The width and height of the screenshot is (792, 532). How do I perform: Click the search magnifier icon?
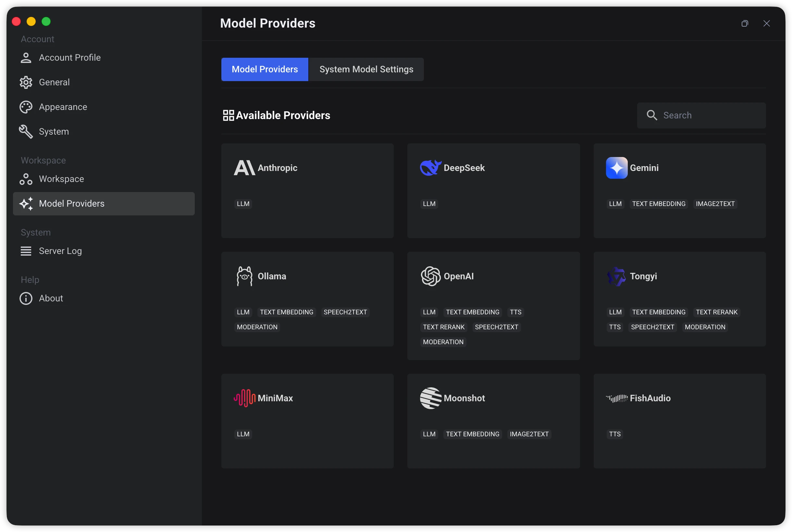coord(652,115)
